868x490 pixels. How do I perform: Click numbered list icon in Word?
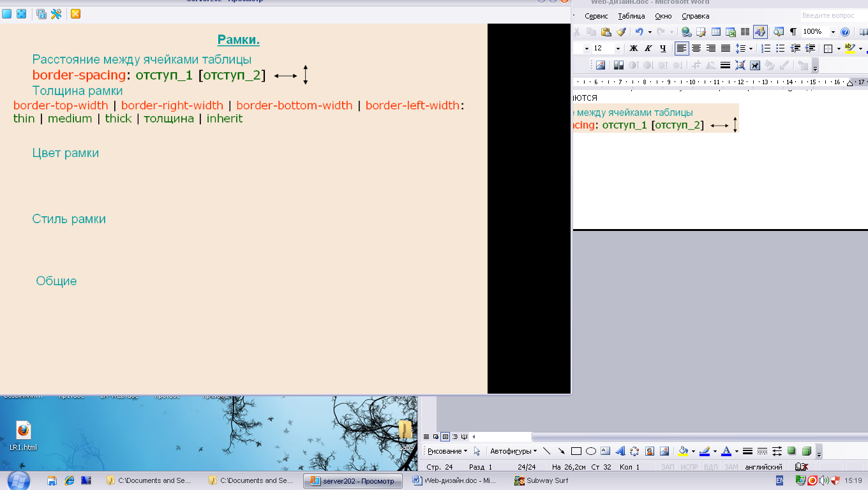[x=766, y=48]
